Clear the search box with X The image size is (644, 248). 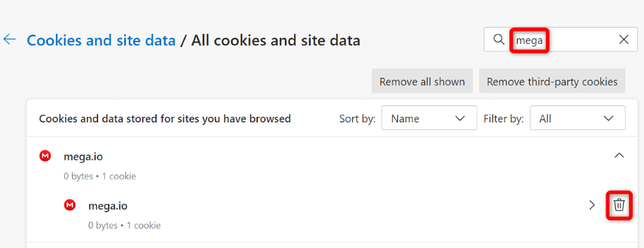point(623,40)
